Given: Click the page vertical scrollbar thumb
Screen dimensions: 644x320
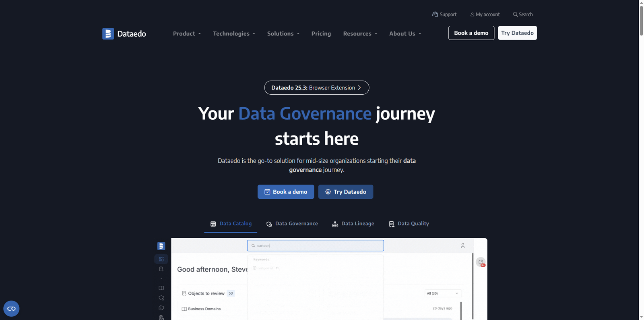Looking at the screenshot, I should pos(642,20).
